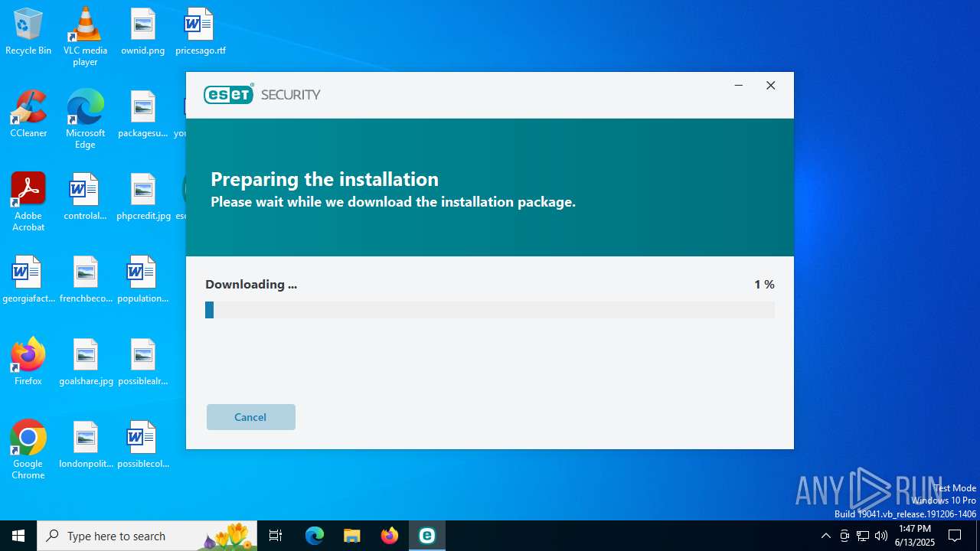Viewport: 980px width, 551px height.
Task: Open Task View from the taskbar
Action: point(276,536)
